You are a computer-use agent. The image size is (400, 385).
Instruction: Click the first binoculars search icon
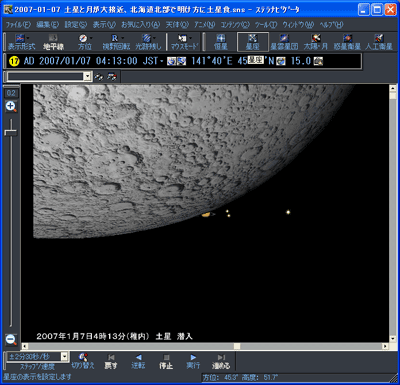pos(99,77)
